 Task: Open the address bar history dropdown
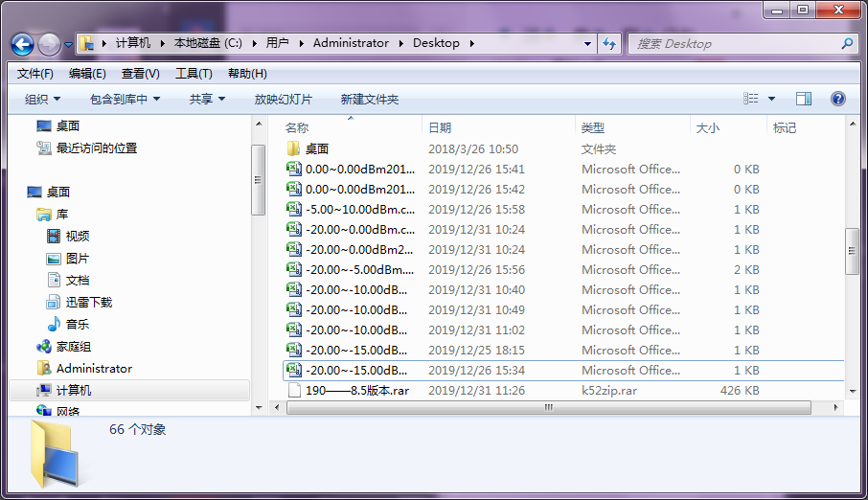click(x=587, y=44)
